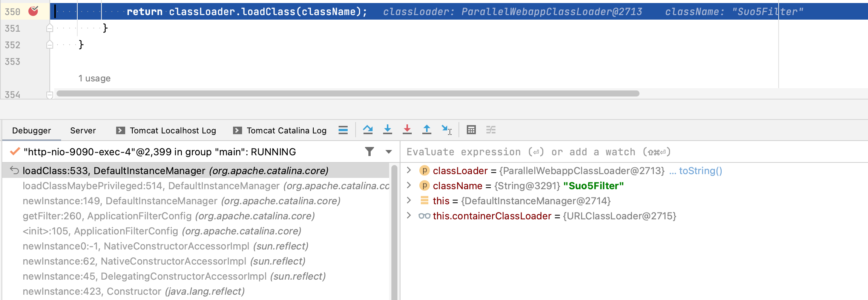Image resolution: width=868 pixels, height=300 pixels.
Task: Select the getFilter:260 ApplicationFilterConfig frame
Action: 195,216
